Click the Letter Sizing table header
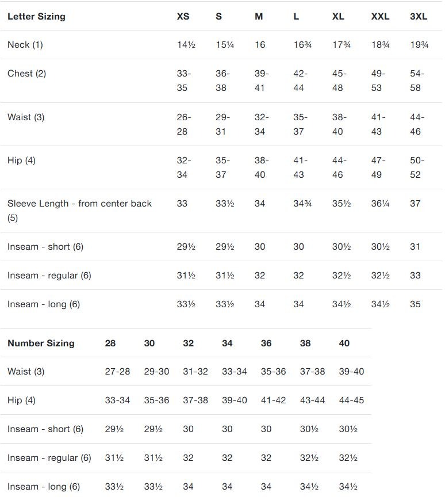Image resolution: width=445 pixels, height=504 pixels. tap(36, 16)
